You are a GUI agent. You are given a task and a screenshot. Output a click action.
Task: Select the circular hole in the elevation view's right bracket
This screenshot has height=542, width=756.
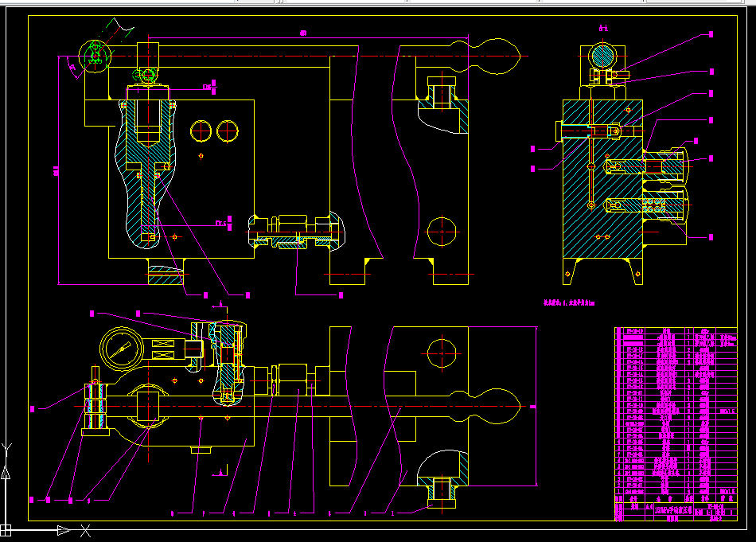[x=442, y=232]
